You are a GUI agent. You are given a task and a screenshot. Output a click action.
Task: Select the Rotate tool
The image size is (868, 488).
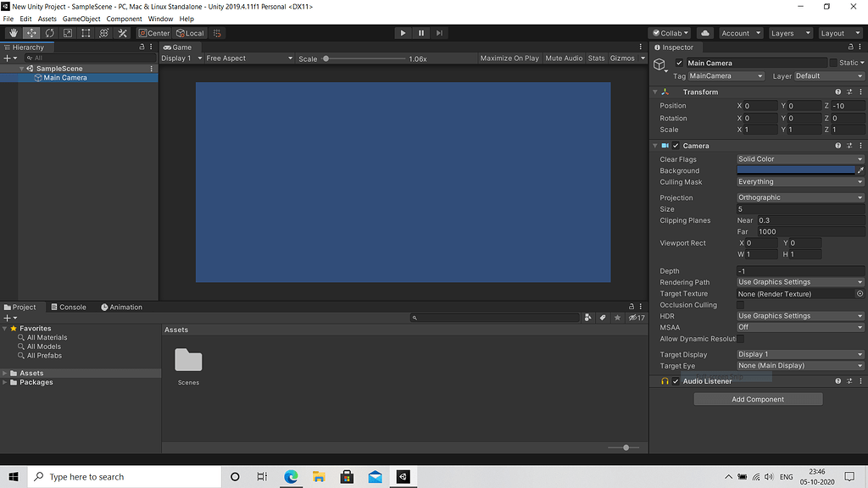(49, 32)
